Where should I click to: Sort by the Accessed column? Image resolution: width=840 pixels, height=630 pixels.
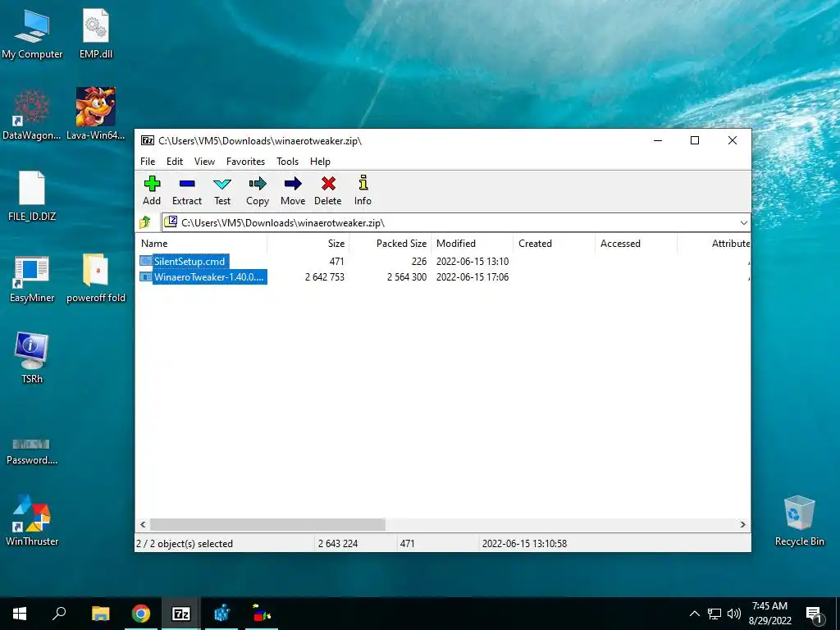pyautogui.click(x=636, y=243)
